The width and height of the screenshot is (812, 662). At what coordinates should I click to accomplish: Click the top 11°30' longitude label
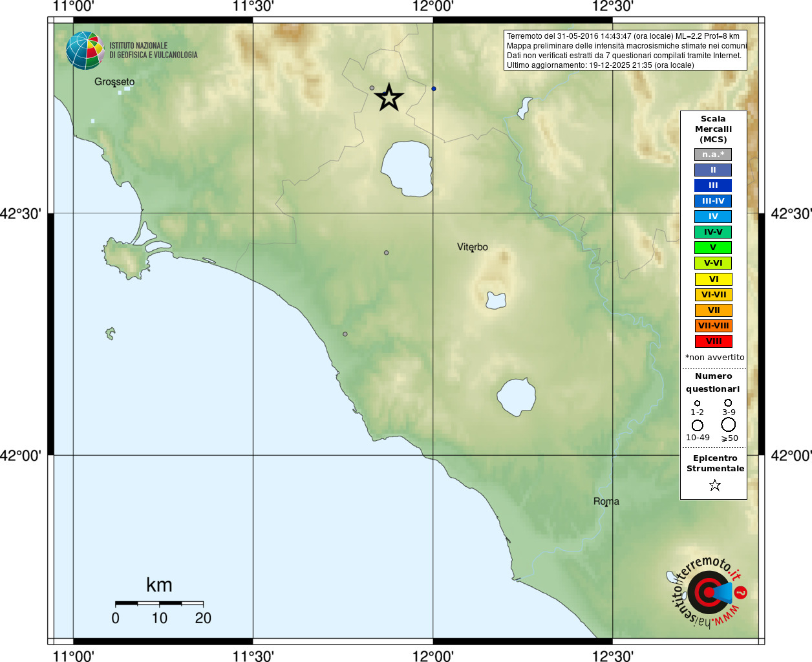pos(253,6)
